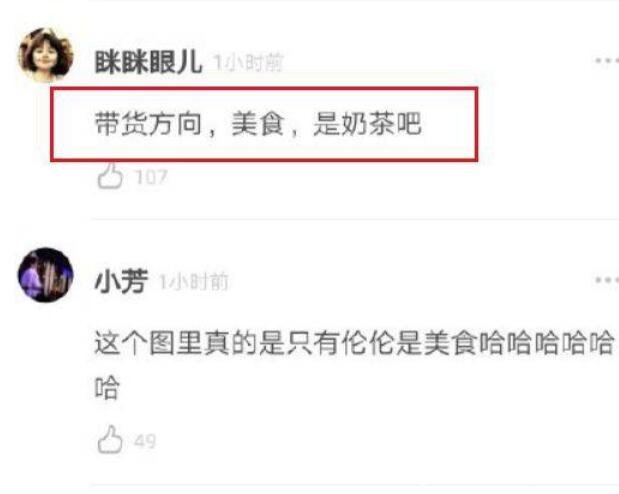View 小芳's profile avatar
619x494 pixels.
(x=46, y=275)
